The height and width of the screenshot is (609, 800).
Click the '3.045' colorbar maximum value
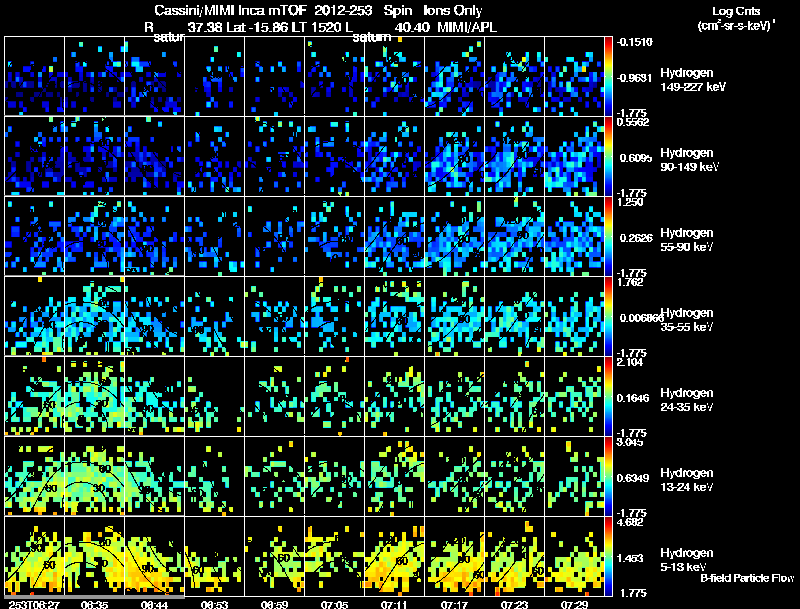pyautogui.click(x=630, y=442)
